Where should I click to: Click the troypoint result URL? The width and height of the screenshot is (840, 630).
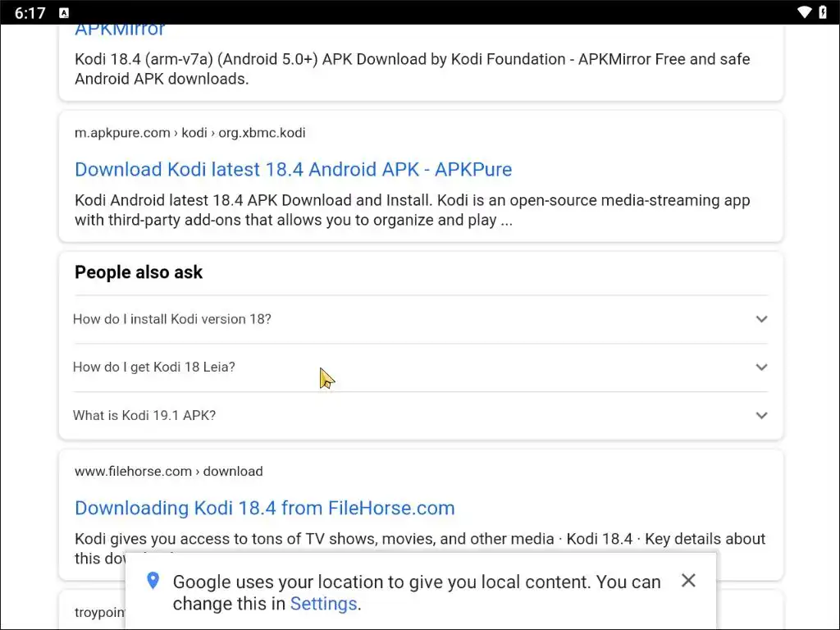point(98,613)
